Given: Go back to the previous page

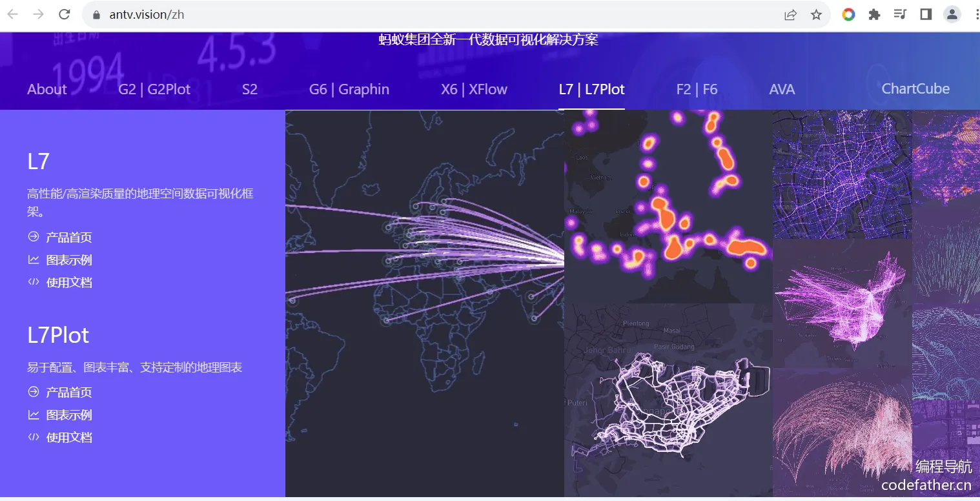Looking at the screenshot, I should tap(13, 14).
